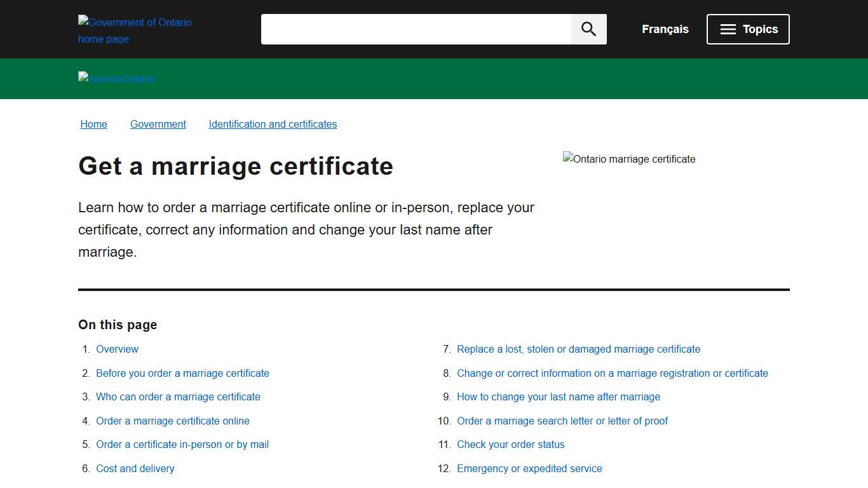View Order a certificate in-person or by mail
Image resolution: width=868 pixels, height=488 pixels.
tap(182, 444)
